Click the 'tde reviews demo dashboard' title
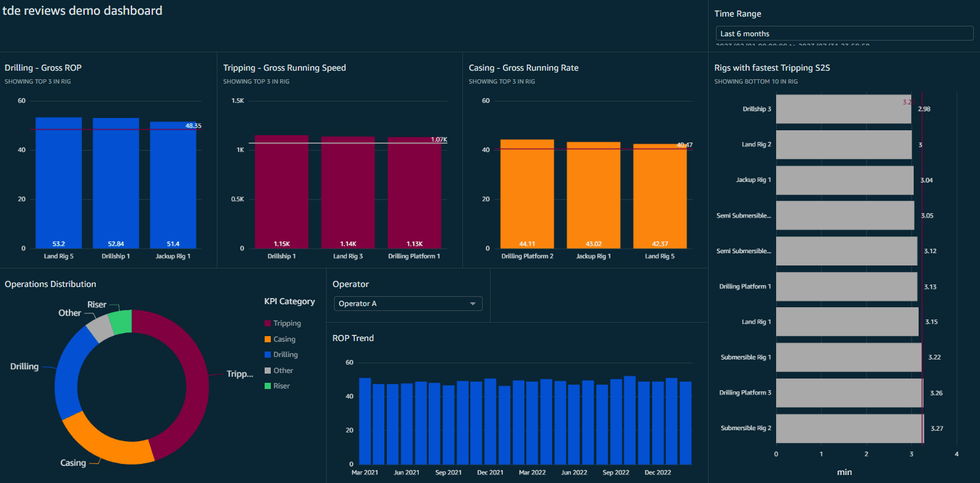This screenshot has width=980, height=483. [x=82, y=10]
